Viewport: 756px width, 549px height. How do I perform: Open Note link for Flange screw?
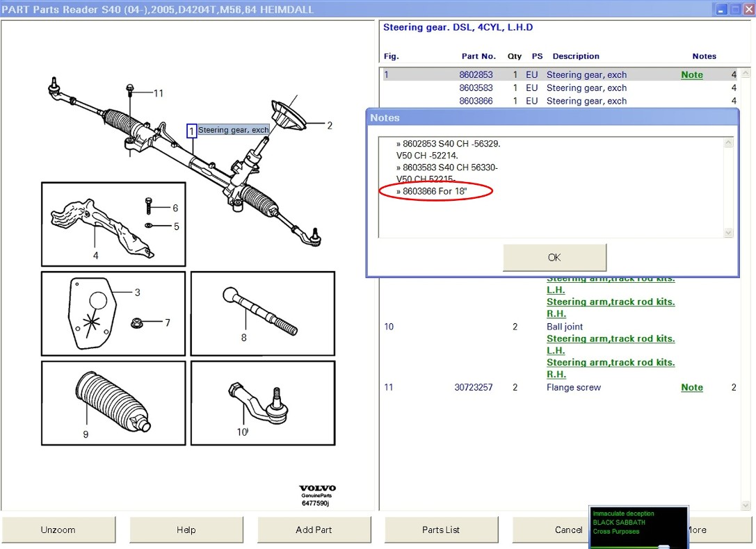point(692,387)
